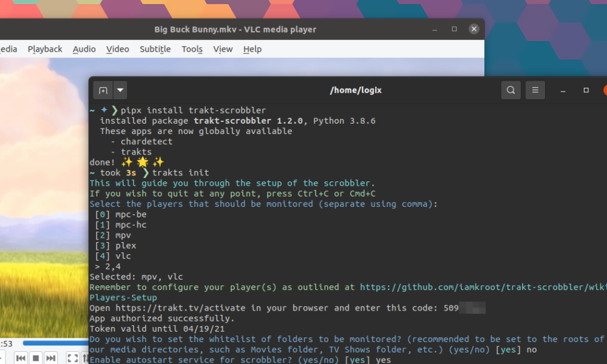Click 'These apps are now globally available' text
607x364 pixels.
[196, 131]
